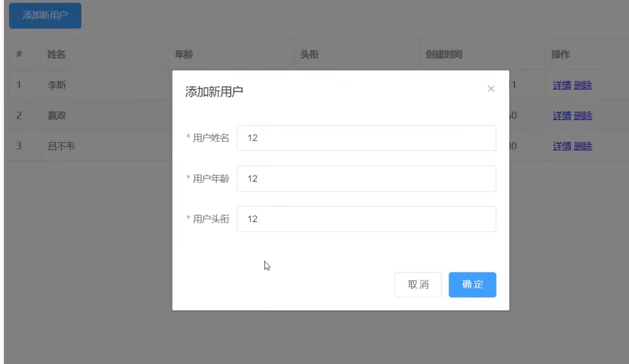Click the blue 确定 confirm button

tap(472, 285)
